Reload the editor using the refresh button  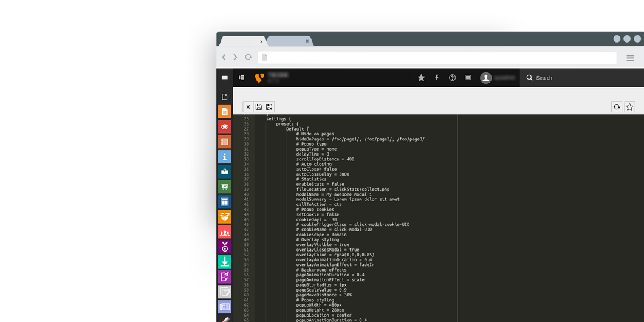(x=617, y=107)
